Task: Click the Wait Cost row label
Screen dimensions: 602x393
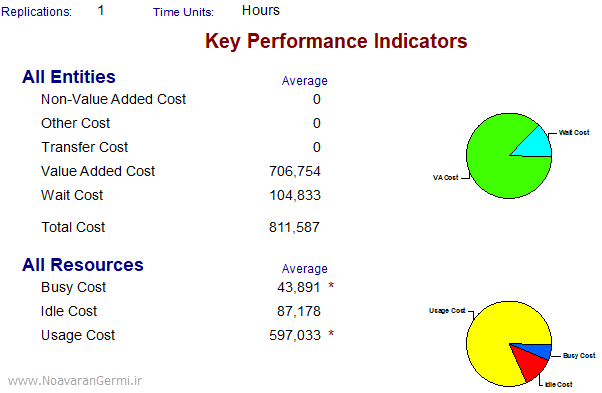Action: 72,195
